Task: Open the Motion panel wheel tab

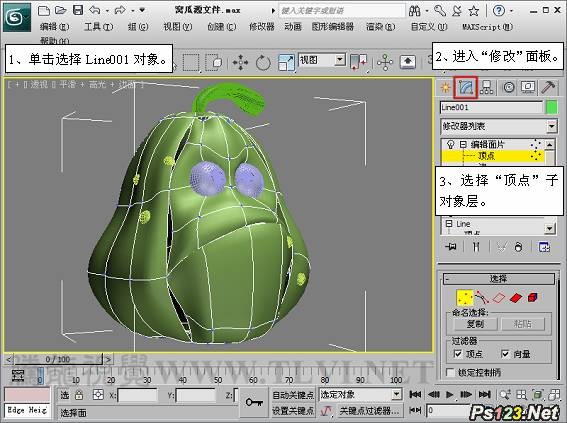Action: [x=508, y=87]
